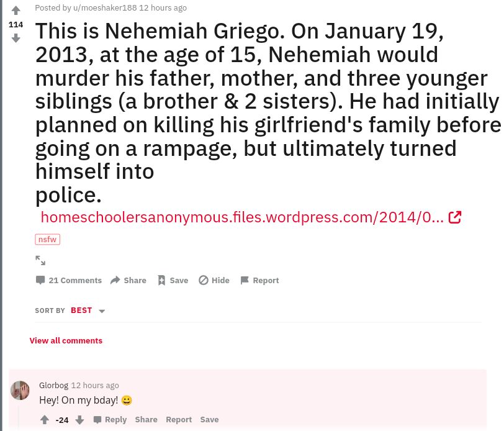Hide this post
The height and width of the screenshot is (431, 504).
click(214, 280)
